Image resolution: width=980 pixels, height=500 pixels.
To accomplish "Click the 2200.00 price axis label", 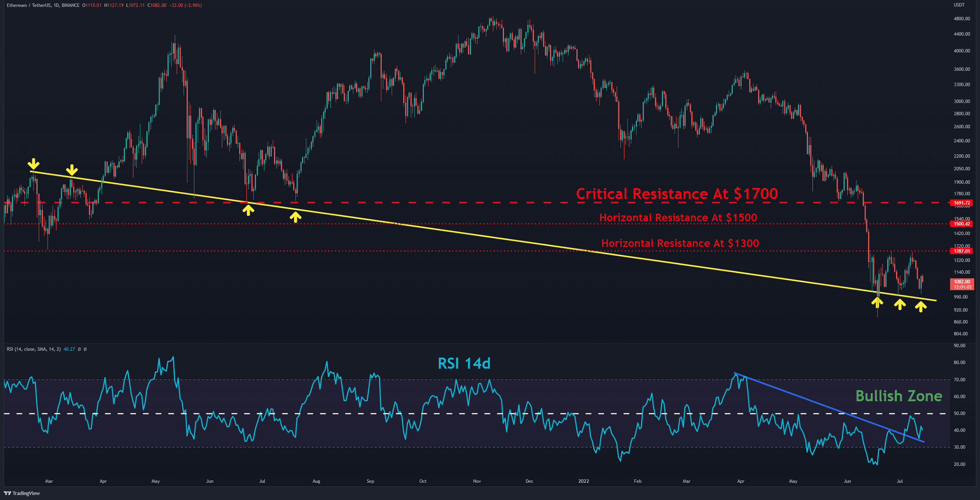I will 962,156.
